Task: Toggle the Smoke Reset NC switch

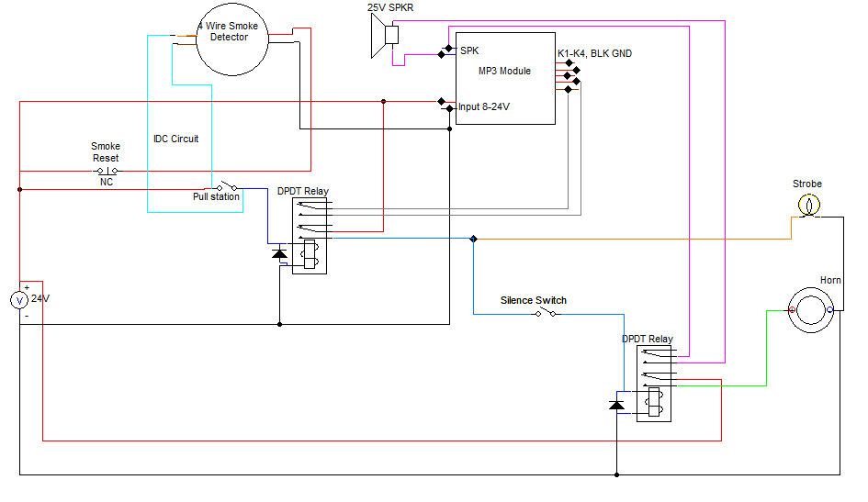Action: pos(107,171)
